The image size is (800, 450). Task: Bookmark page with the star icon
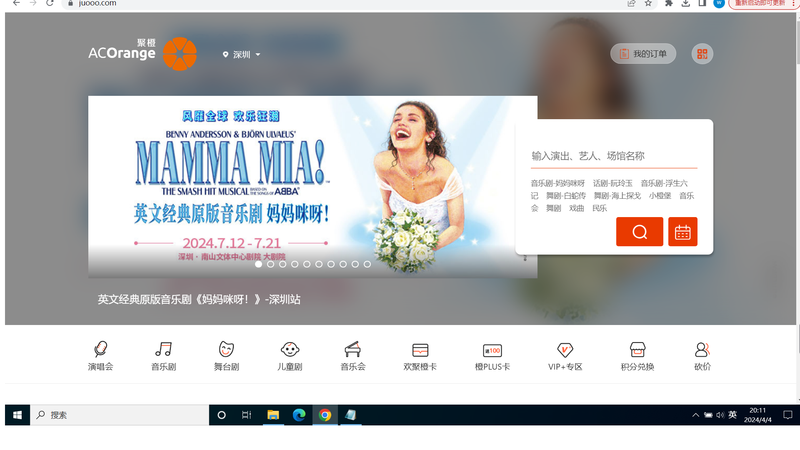[648, 3]
